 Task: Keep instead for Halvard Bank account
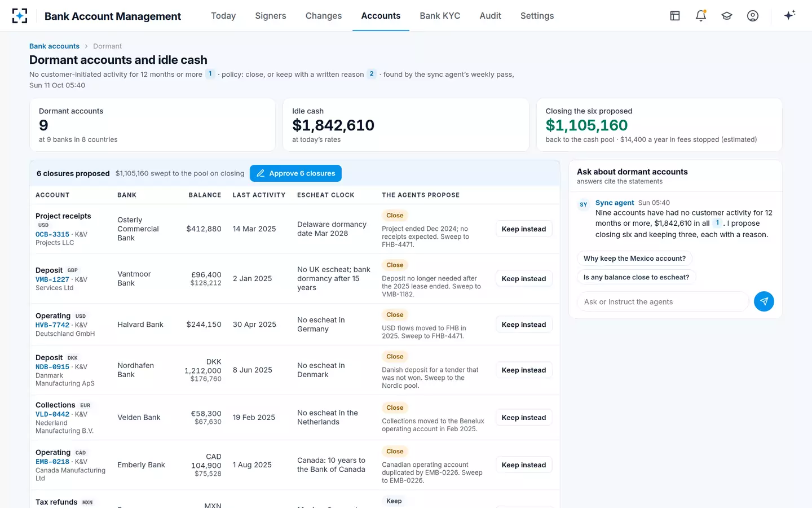click(x=524, y=325)
